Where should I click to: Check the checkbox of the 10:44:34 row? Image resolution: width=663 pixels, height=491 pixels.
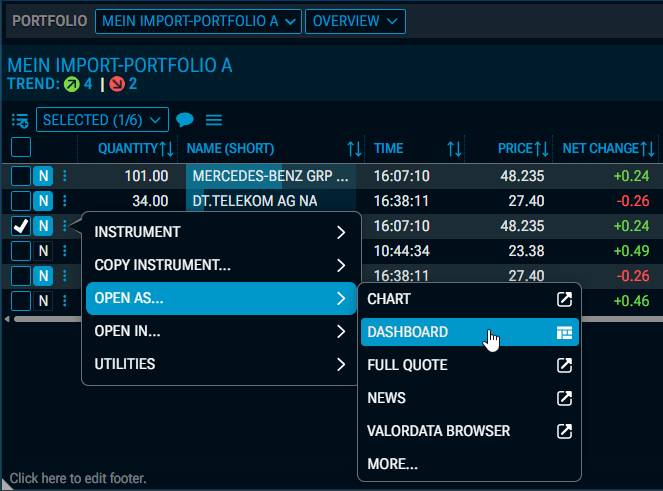tap(21, 251)
